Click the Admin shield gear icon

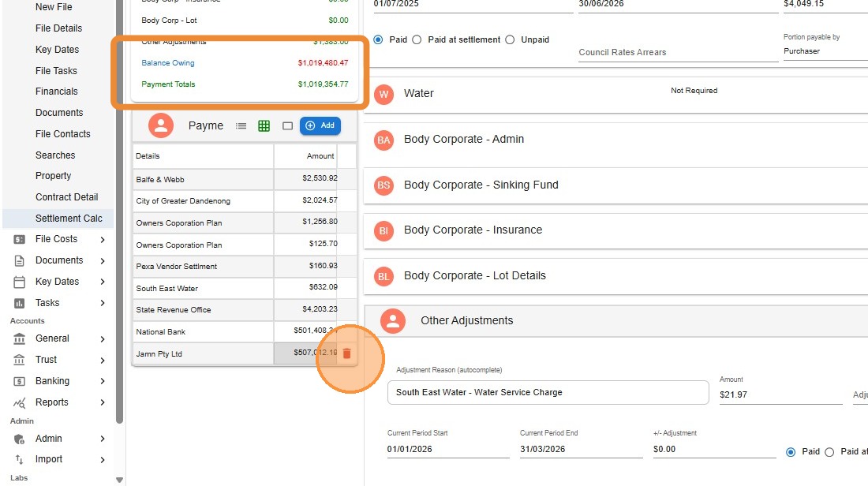(20, 439)
